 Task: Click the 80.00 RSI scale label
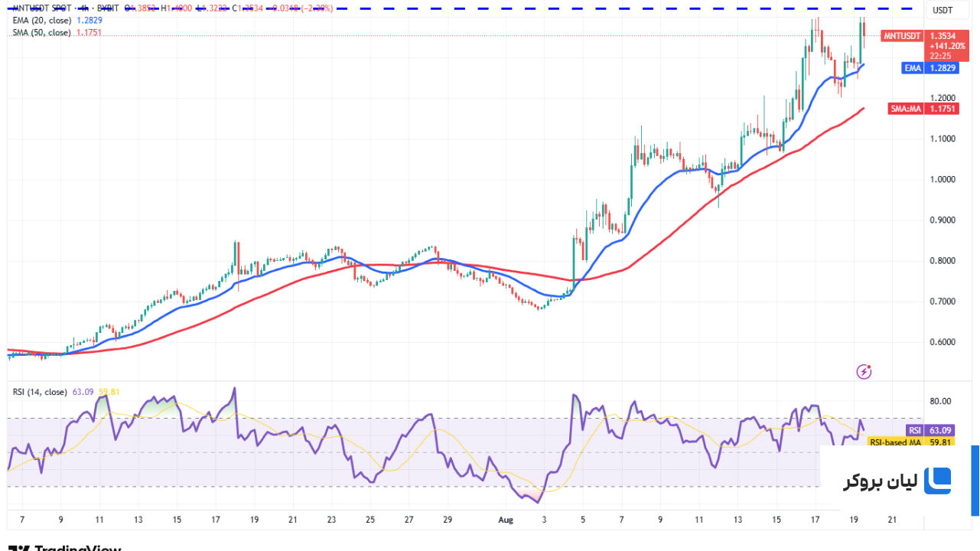click(x=940, y=401)
